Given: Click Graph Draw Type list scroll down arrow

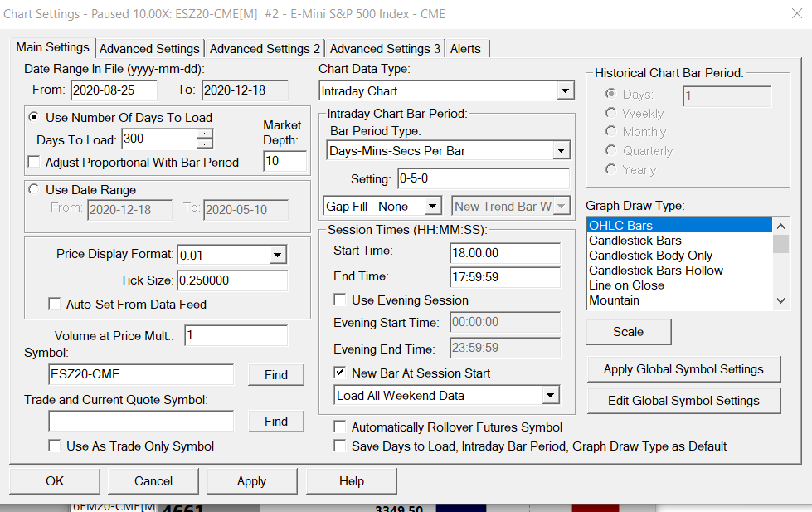Looking at the screenshot, I should coord(781,300).
